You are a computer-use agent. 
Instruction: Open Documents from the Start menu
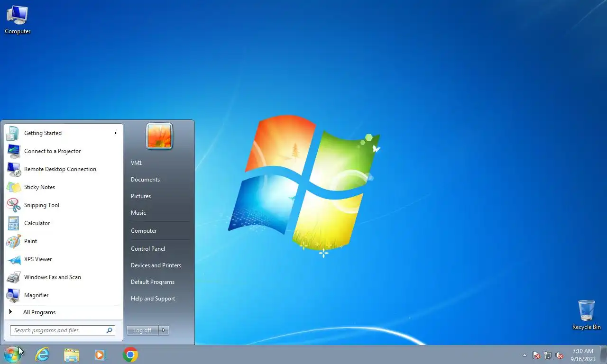point(145,180)
